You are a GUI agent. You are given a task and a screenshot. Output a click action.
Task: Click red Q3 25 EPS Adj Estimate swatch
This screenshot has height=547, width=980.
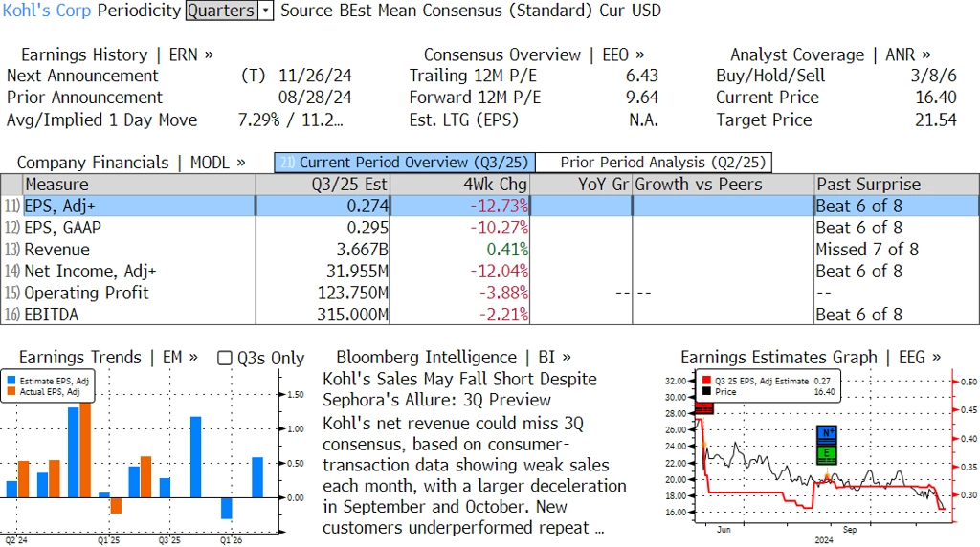[706, 381]
